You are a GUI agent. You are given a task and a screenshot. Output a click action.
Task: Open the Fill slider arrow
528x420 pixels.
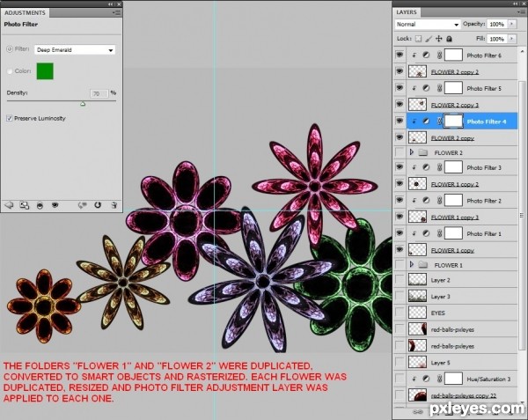pyautogui.click(x=512, y=39)
